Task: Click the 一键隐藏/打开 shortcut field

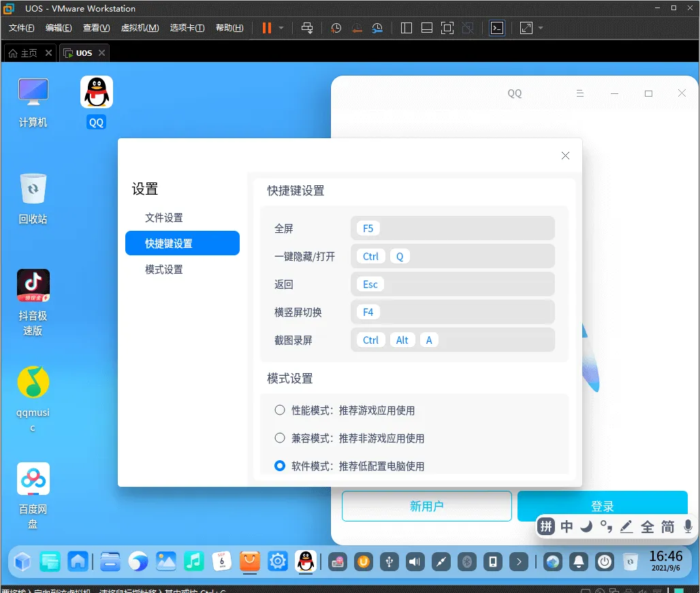Action: click(x=453, y=257)
